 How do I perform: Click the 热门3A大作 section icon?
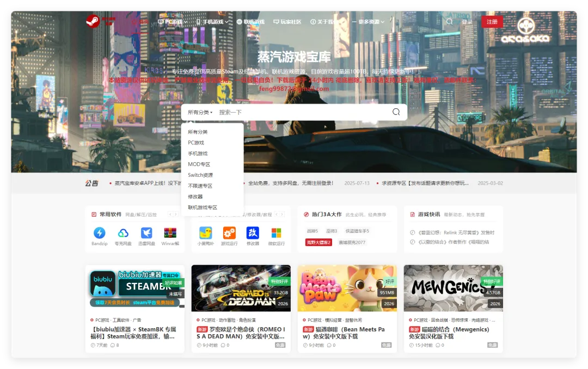[306, 214]
